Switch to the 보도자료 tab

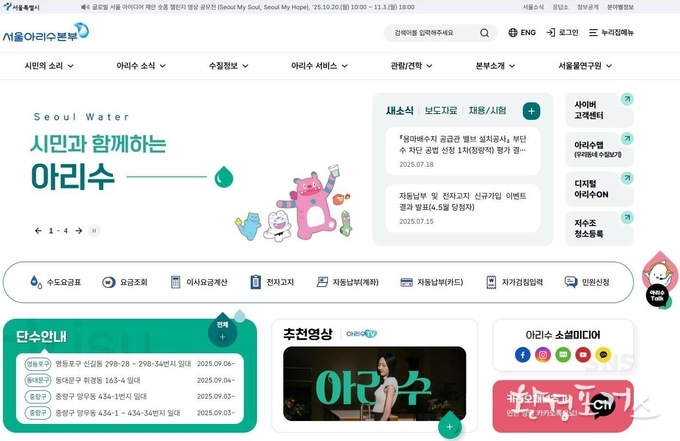pyautogui.click(x=441, y=111)
